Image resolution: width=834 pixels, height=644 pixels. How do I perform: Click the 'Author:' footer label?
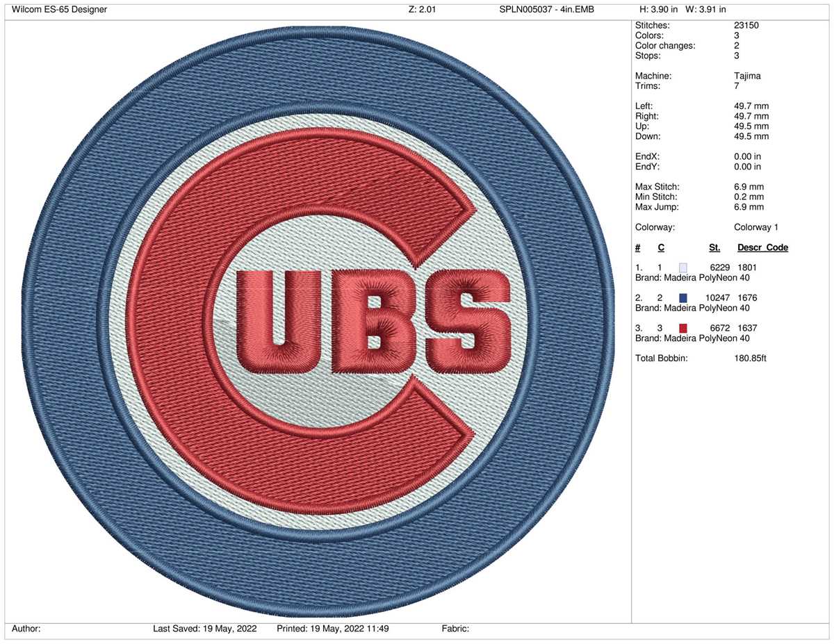26,629
